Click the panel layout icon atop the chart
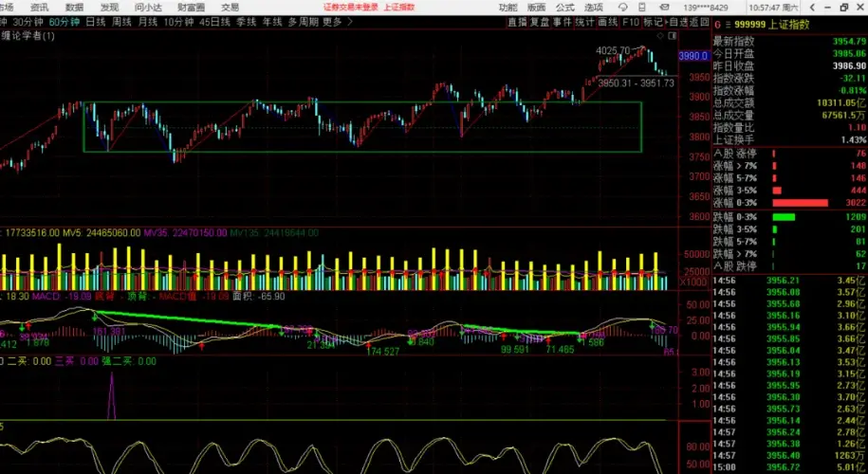The width and height of the screenshot is (868, 474). pos(672,36)
